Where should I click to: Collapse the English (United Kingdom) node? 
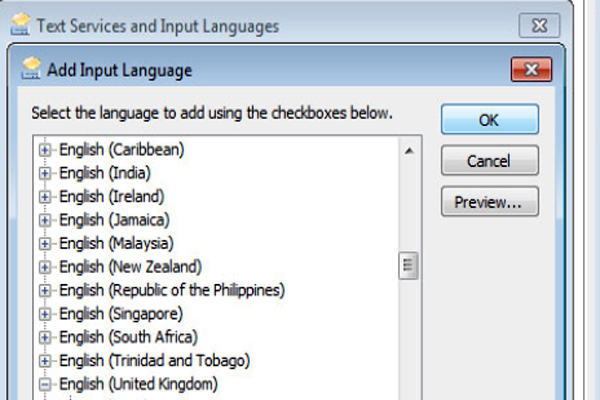point(44,384)
